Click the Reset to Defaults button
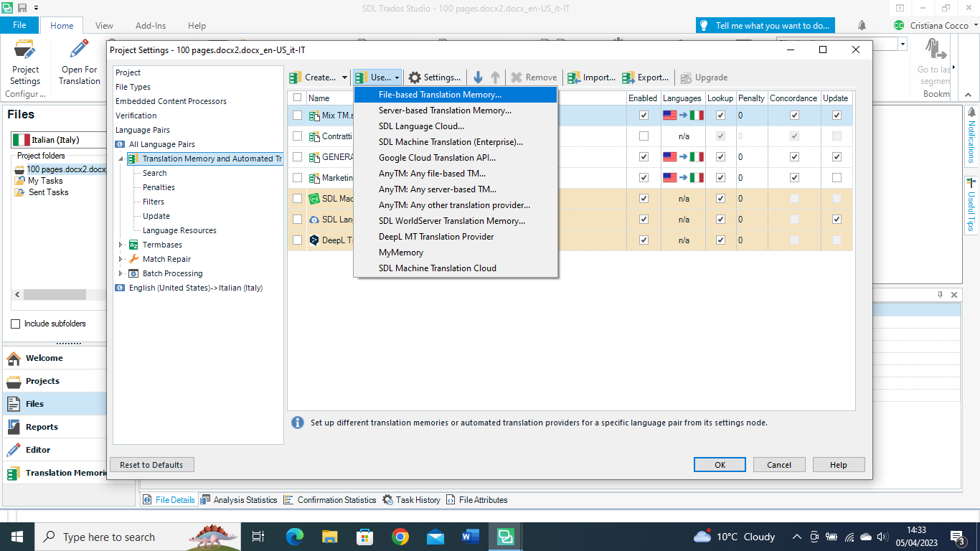980x551 pixels. click(151, 465)
